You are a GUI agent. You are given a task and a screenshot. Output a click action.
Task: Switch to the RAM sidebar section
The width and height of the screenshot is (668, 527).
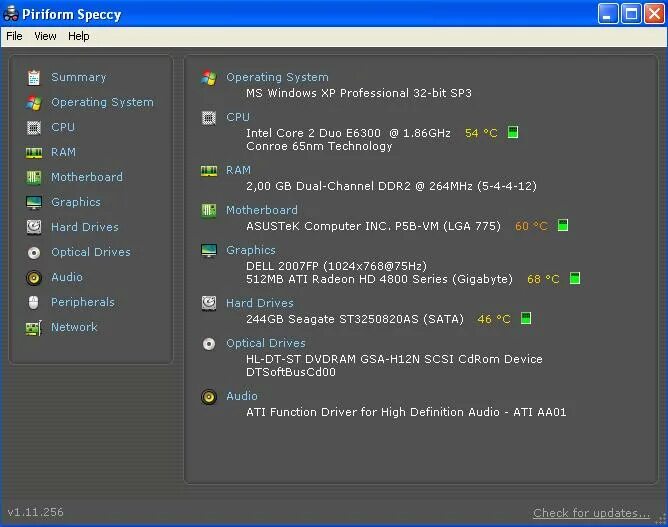[63, 152]
